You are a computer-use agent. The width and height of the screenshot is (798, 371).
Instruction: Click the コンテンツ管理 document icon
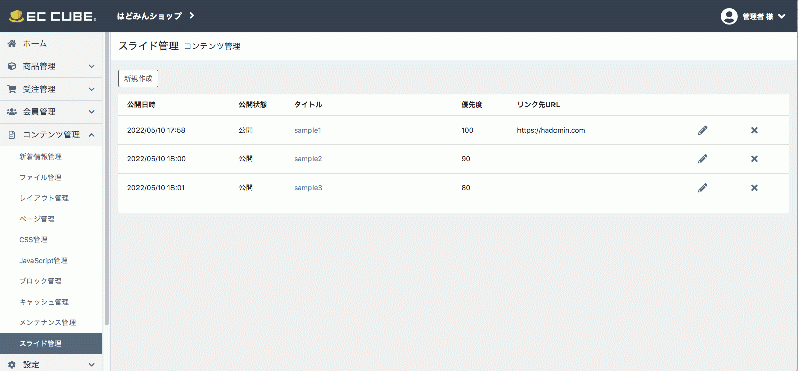[12, 135]
